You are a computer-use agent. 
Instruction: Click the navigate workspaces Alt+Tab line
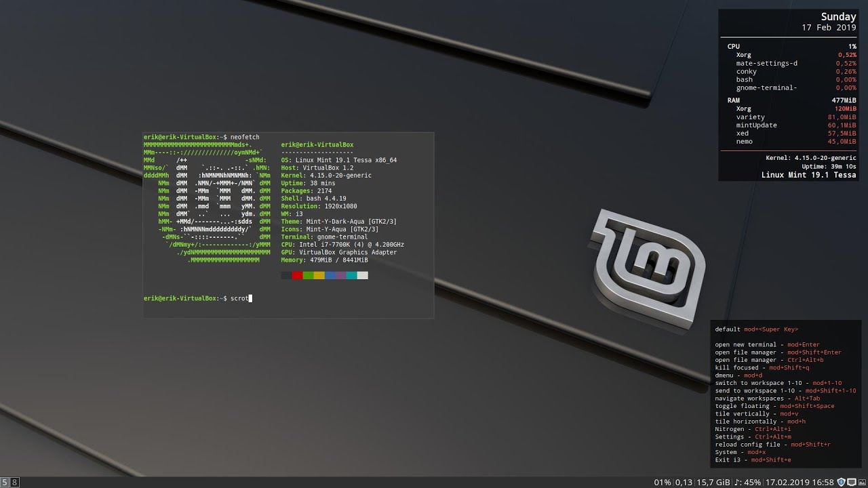(x=767, y=399)
